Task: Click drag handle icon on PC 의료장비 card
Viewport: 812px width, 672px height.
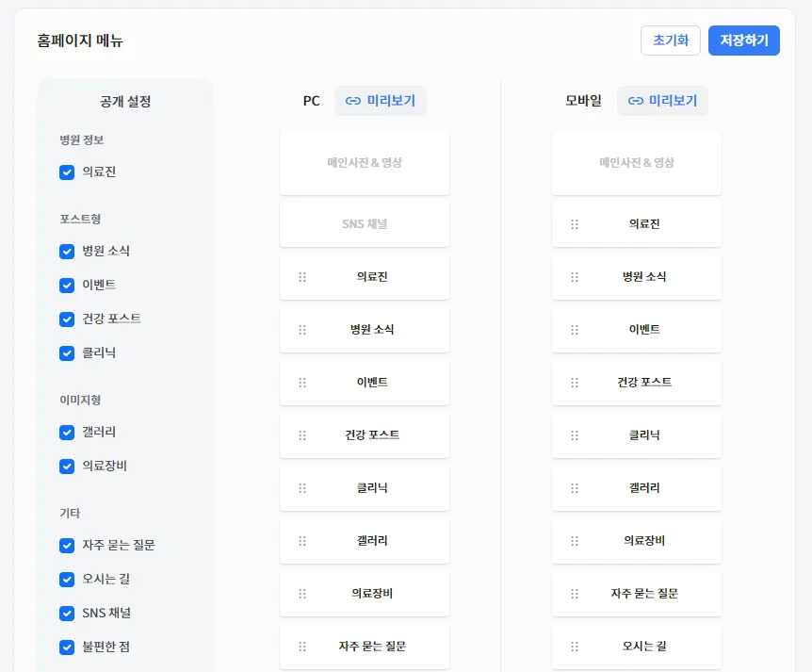Action: [x=302, y=594]
